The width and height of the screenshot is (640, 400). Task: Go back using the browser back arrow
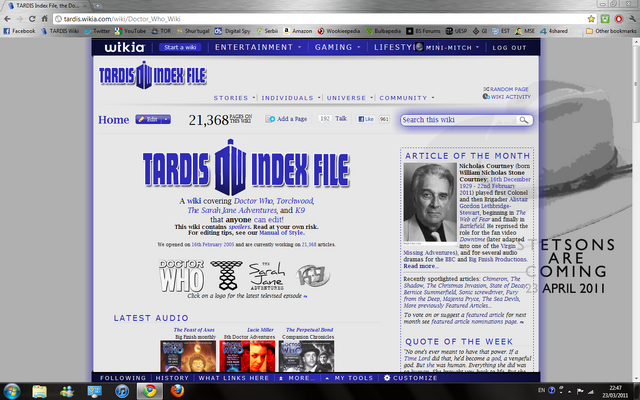click(7, 19)
